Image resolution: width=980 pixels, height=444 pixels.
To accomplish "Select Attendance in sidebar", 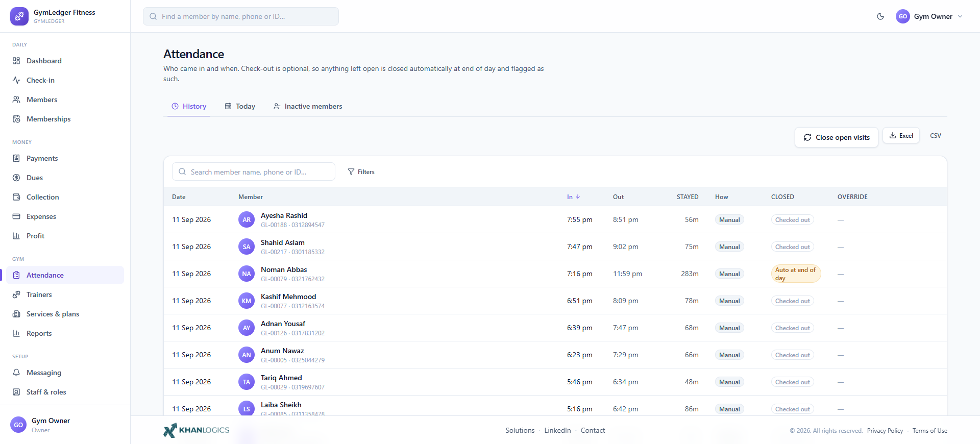I will pos(65,275).
